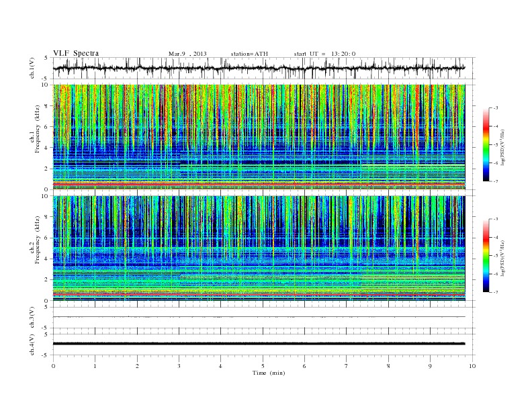Click the flat ch.3 voltage trace

tap(259, 317)
